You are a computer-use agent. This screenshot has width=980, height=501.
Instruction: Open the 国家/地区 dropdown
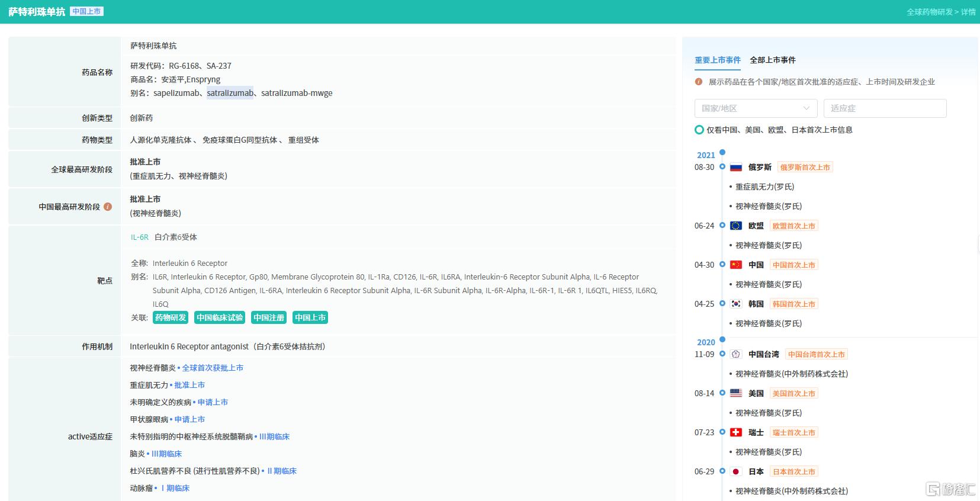pyautogui.click(x=756, y=108)
